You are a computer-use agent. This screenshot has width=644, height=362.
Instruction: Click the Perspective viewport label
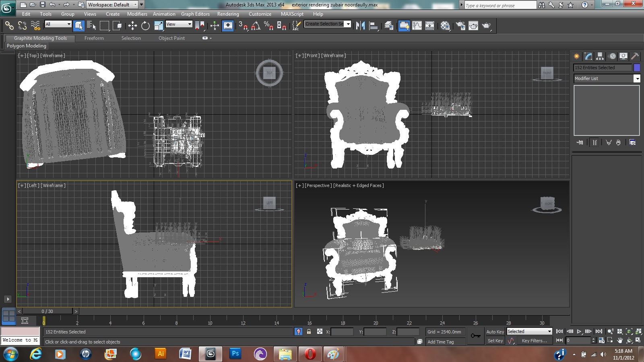point(318,185)
